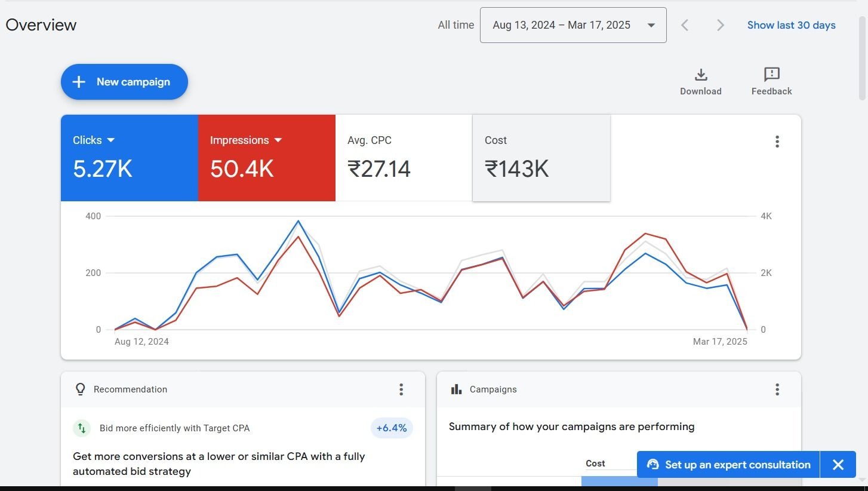This screenshot has width=868, height=491.
Task: Open Campaigns card more options menu
Action: (777, 389)
